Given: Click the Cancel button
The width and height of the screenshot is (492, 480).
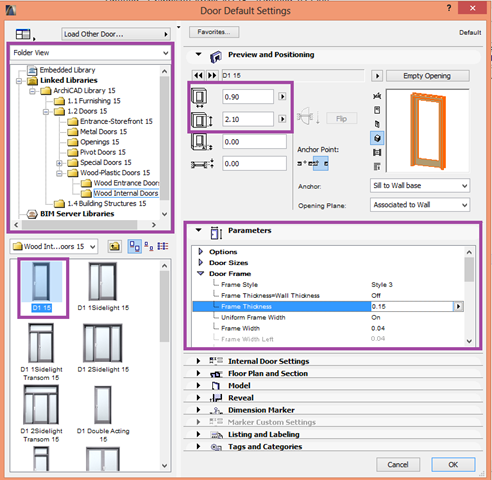Looking at the screenshot, I should [398, 465].
